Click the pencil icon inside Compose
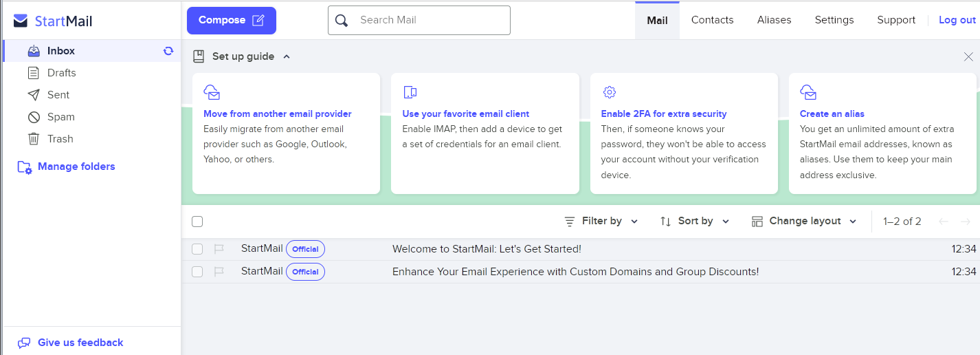The height and width of the screenshot is (355, 980). pos(258,20)
